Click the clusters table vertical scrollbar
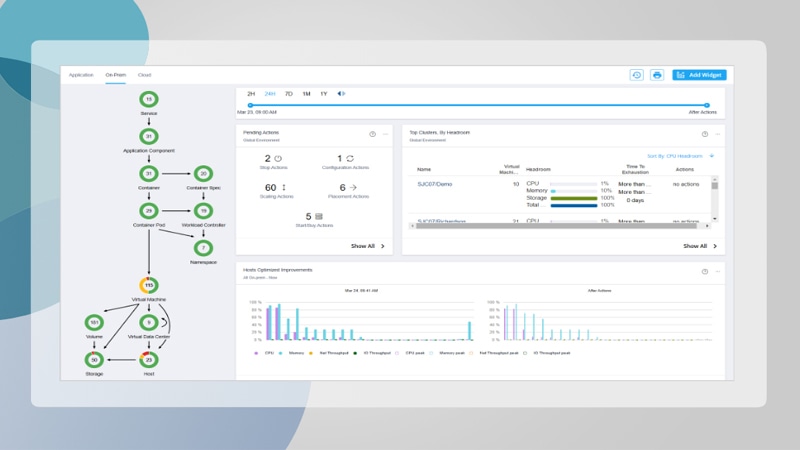The height and width of the screenshot is (450, 800). tap(715, 186)
